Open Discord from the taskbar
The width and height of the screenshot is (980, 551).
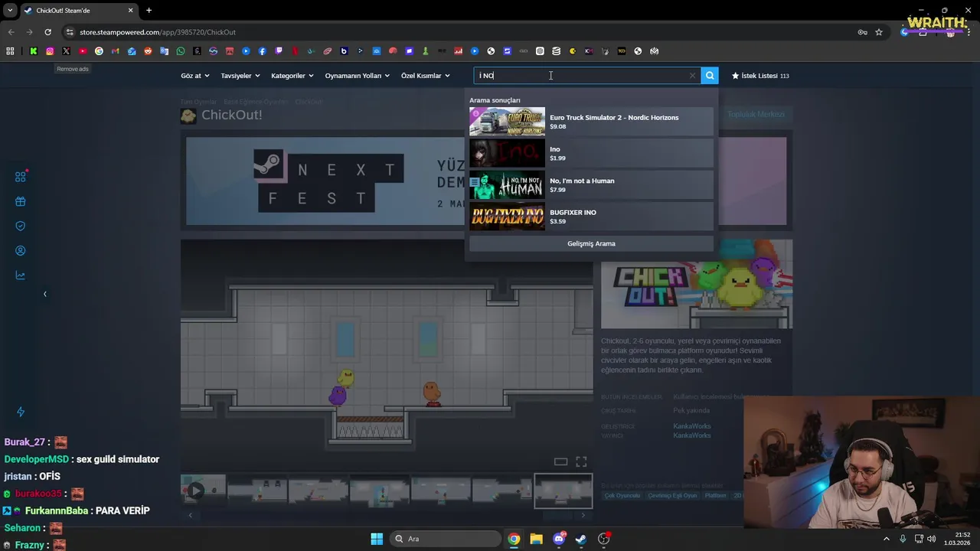(x=559, y=539)
